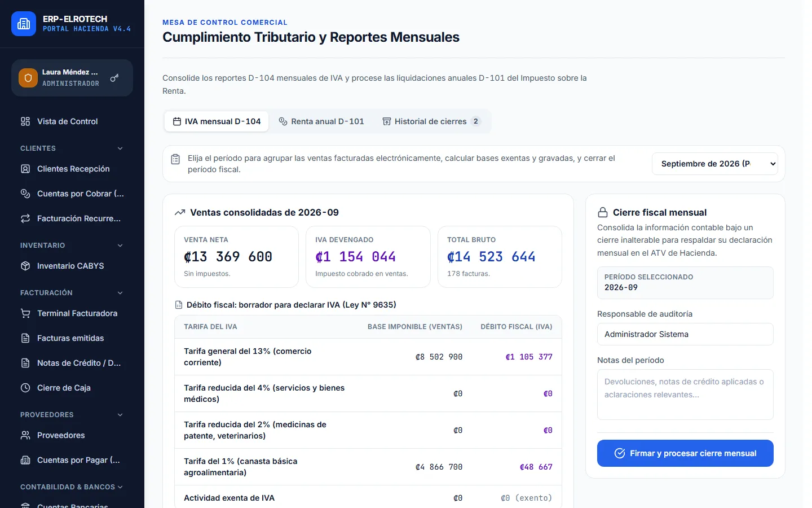Open Facturación Recurrente repeat icon
This screenshot has width=812, height=508.
[25, 218]
